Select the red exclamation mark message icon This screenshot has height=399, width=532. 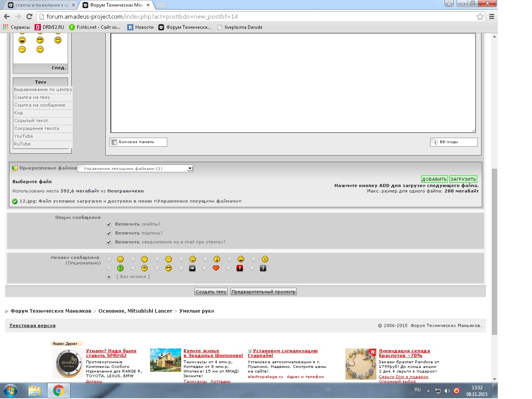229,268
